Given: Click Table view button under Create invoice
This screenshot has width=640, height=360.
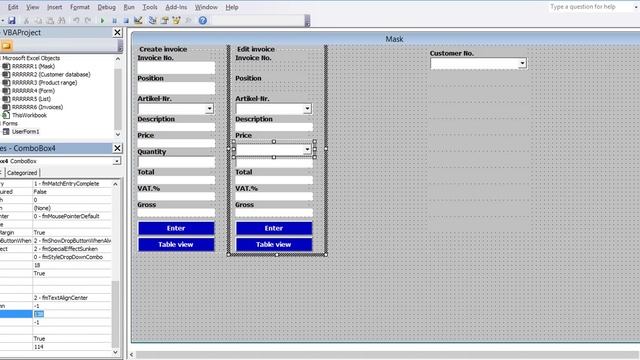Looking at the screenshot, I should tap(176, 244).
